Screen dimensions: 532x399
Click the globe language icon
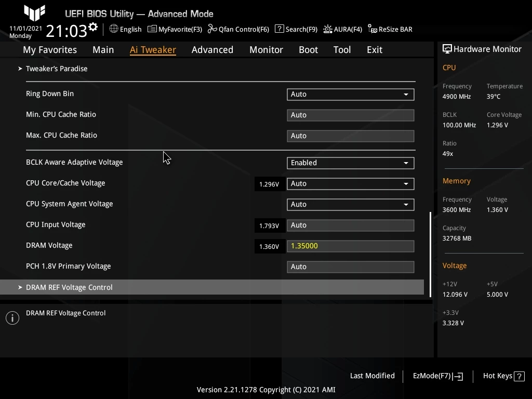point(114,29)
